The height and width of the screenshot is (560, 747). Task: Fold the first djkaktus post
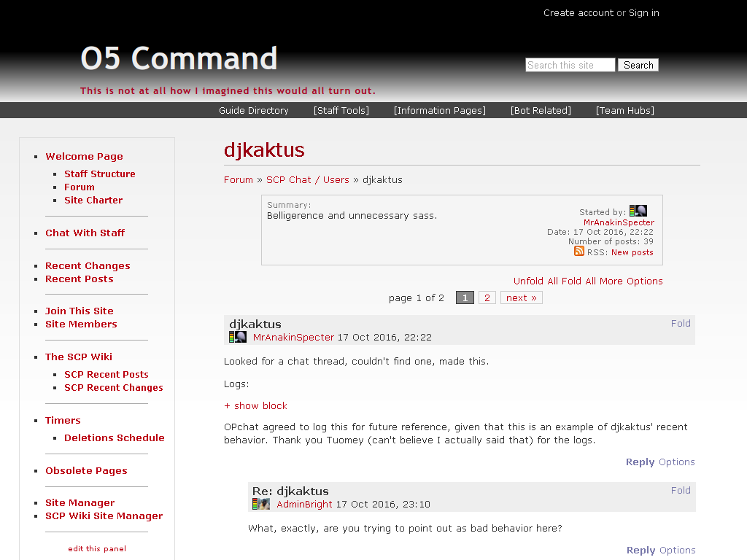[681, 323]
